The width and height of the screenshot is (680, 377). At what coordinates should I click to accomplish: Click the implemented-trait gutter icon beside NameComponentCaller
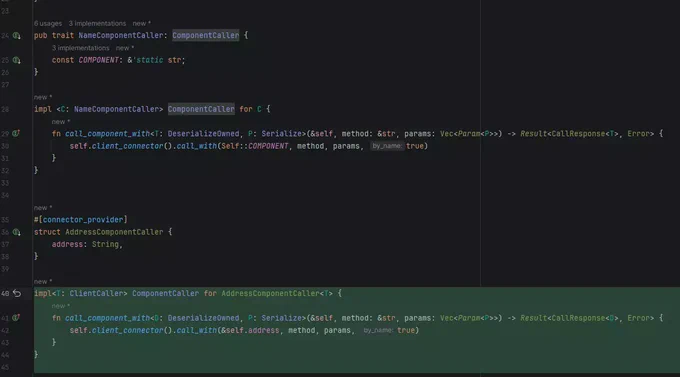pos(16,36)
